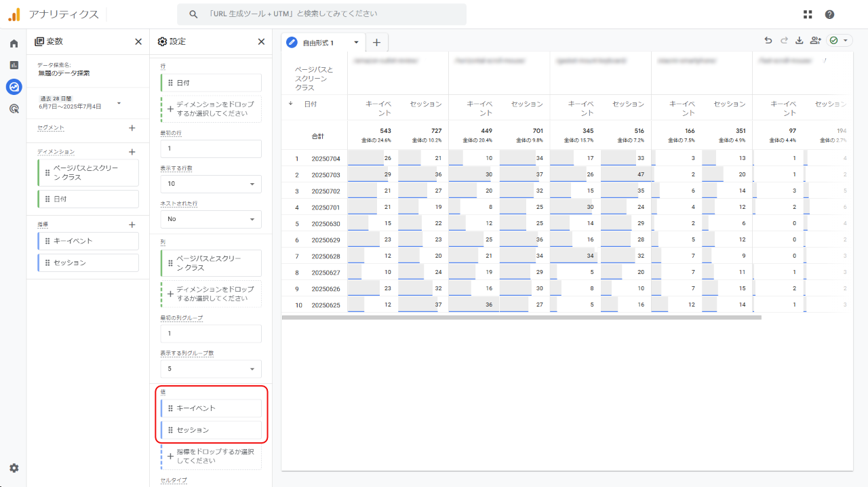Screen dimensions: 868x487
Task: Open the Reports icon in sidebar
Action: [14, 65]
